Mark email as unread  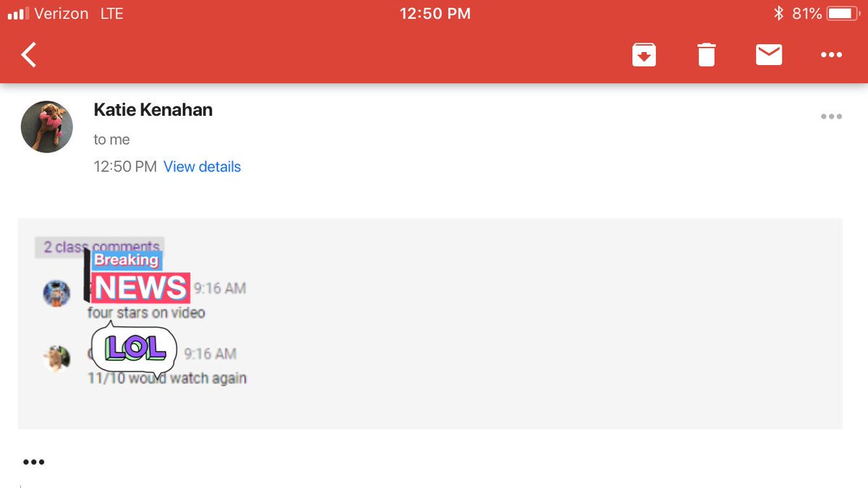[768, 55]
